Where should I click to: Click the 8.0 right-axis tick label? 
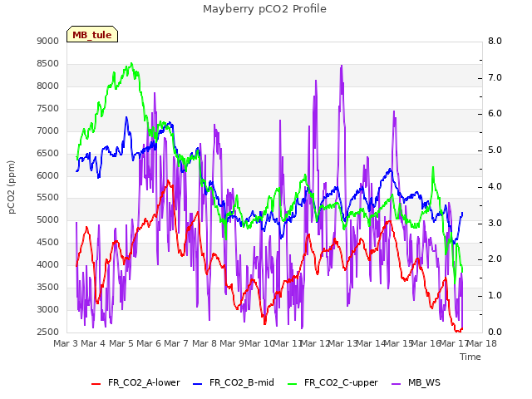point(495,41)
